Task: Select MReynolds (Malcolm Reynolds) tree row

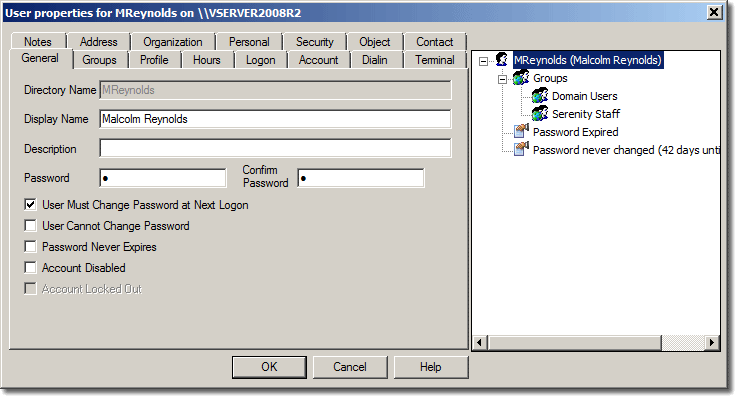Action: click(x=587, y=60)
